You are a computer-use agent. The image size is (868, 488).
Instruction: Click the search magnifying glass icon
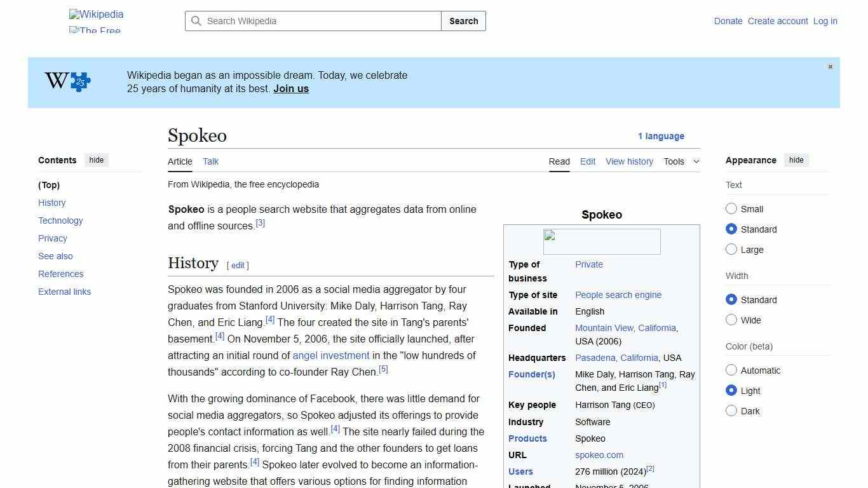point(197,21)
